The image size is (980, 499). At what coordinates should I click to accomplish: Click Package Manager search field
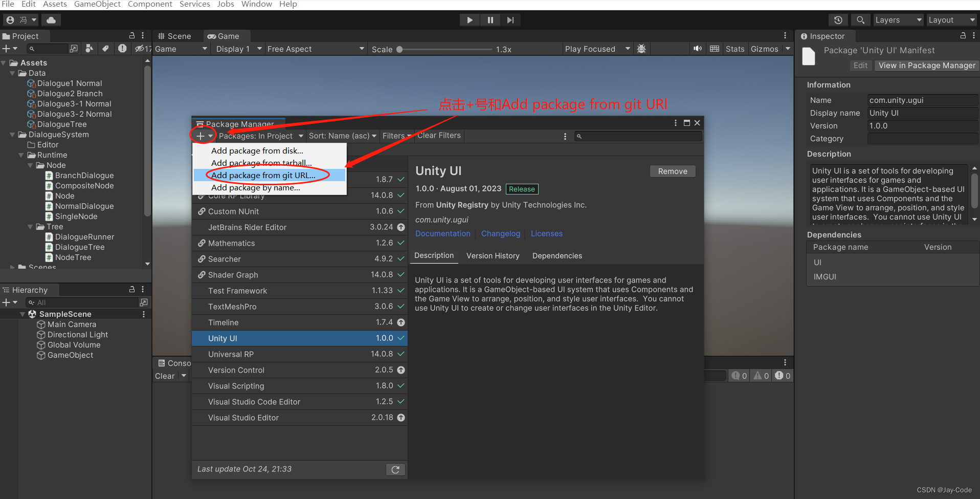point(638,136)
